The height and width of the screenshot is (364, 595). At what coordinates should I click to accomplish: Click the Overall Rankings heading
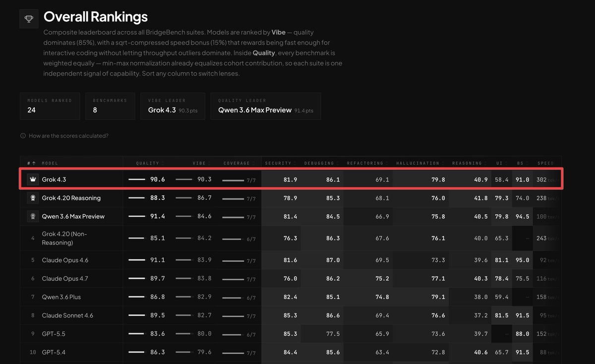click(x=96, y=17)
